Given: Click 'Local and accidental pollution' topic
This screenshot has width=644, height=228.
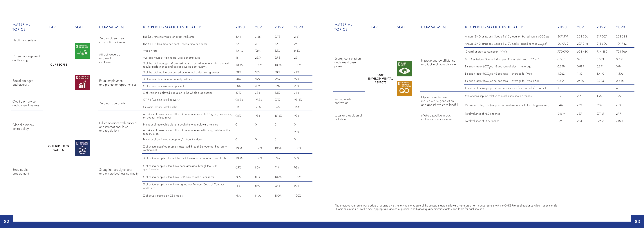Looking at the screenshot, I should pos(348,117).
